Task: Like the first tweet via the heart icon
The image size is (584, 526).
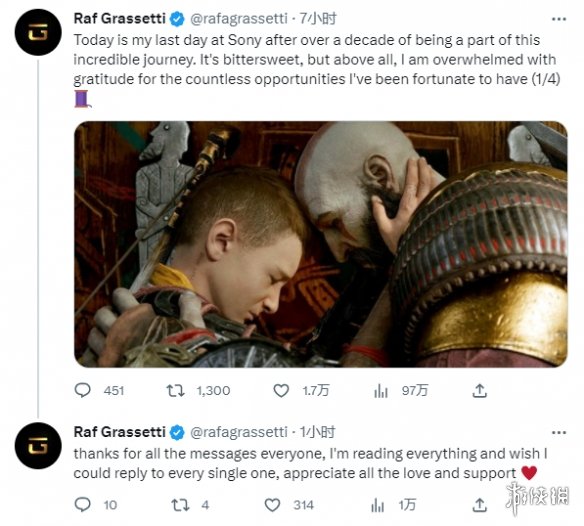Action: coord(281,390)
